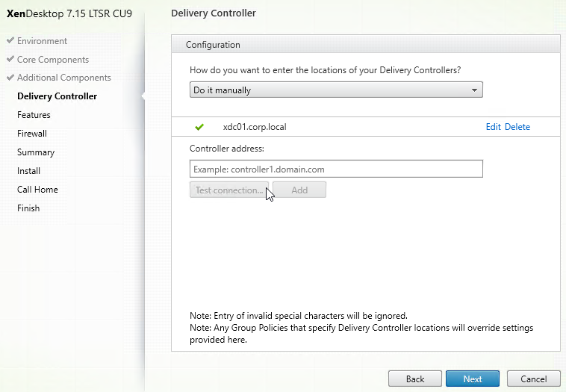Open the Firewall step in sidebar
Screen dimensions: 566x392
click(x=32, y=134)
